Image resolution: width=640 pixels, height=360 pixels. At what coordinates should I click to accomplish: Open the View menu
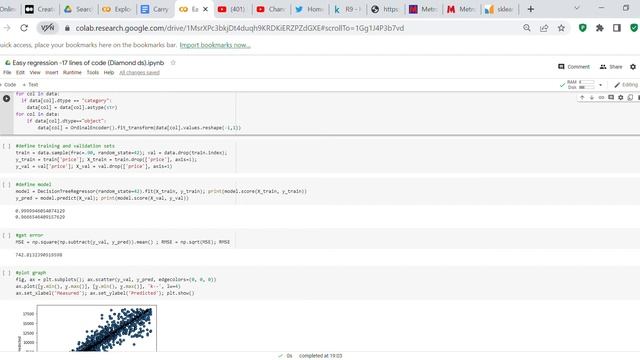[35, 73]
